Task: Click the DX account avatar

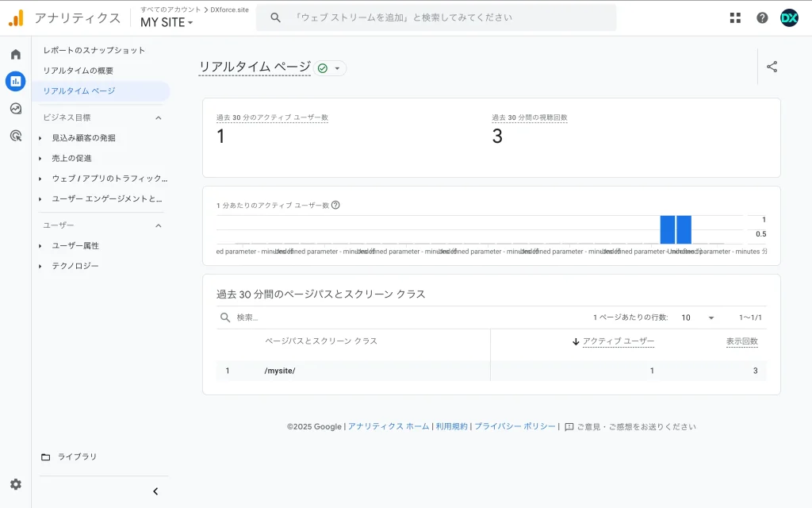Action: (x=789, y=17)
